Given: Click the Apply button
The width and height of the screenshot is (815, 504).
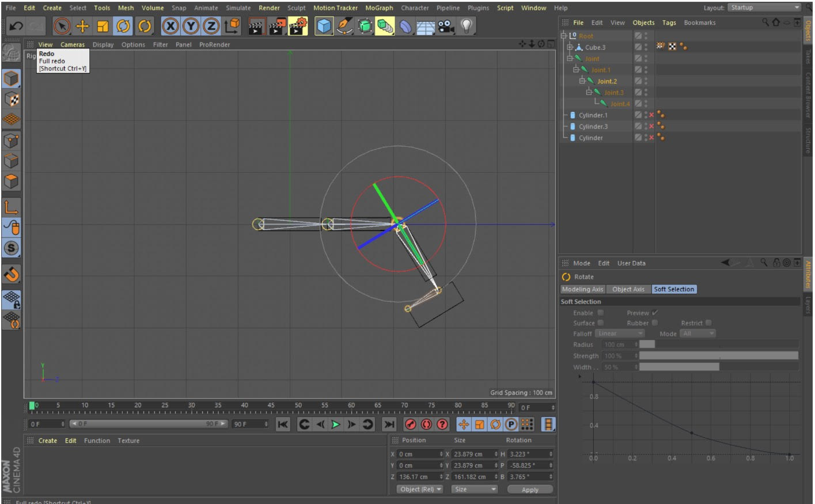Looking at the screenshot, I should tap(530, 490).
